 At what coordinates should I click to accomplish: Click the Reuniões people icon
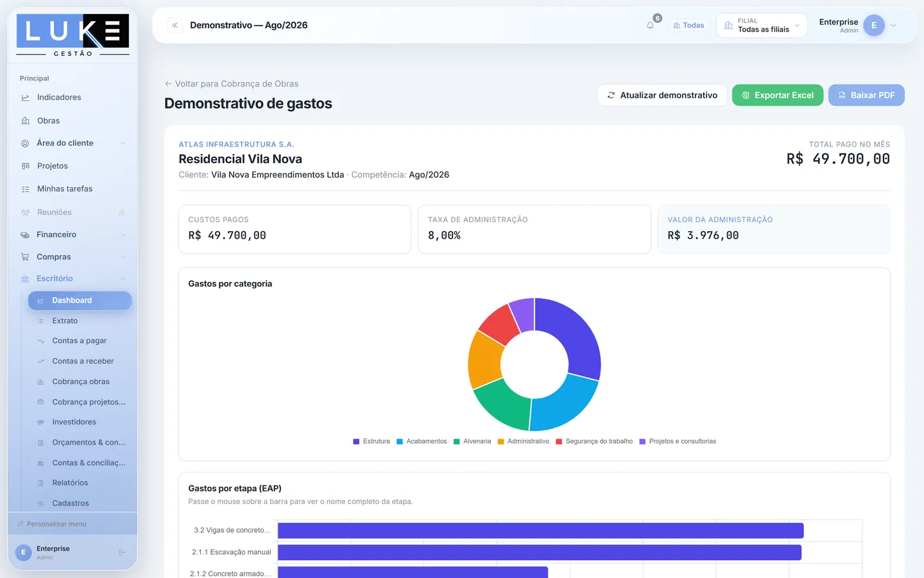[26, 212]
